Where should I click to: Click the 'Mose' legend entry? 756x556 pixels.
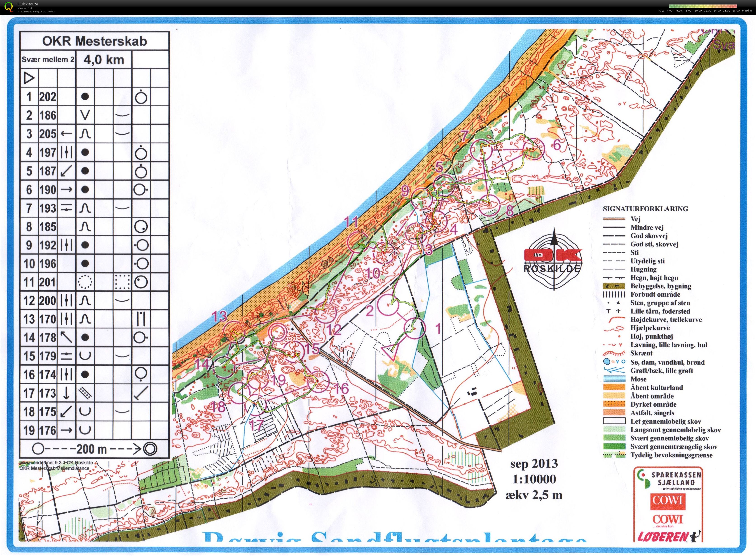[638, 379]
